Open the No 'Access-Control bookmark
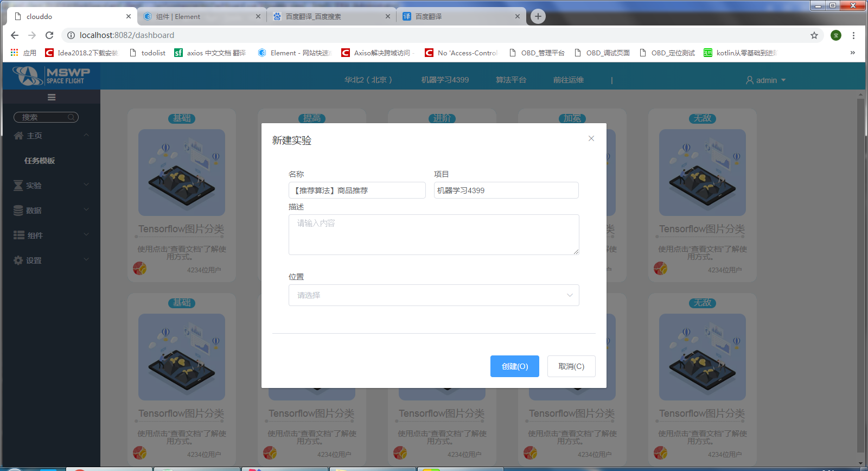 tap(461, 53)
